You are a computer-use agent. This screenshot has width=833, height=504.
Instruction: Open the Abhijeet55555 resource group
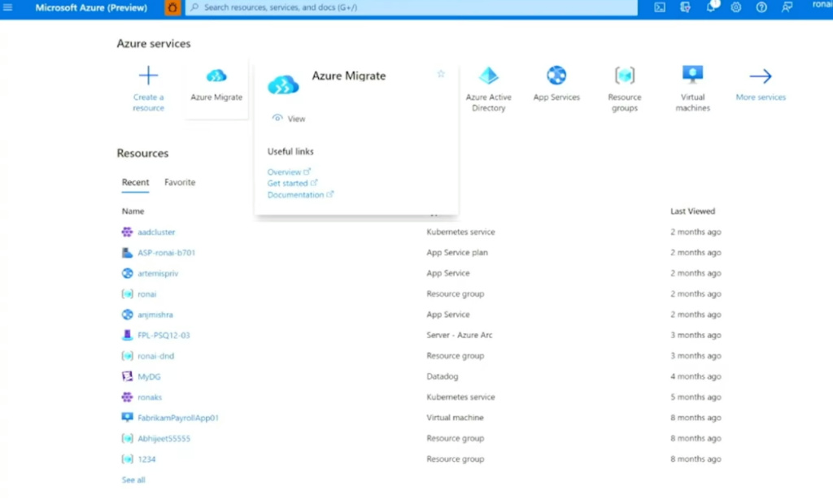(164, 439)
